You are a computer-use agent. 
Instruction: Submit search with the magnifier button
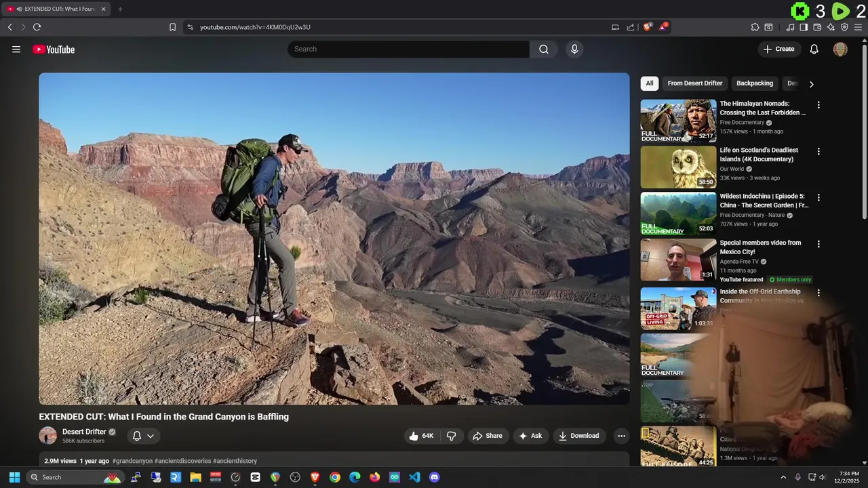tap(544, 49)
